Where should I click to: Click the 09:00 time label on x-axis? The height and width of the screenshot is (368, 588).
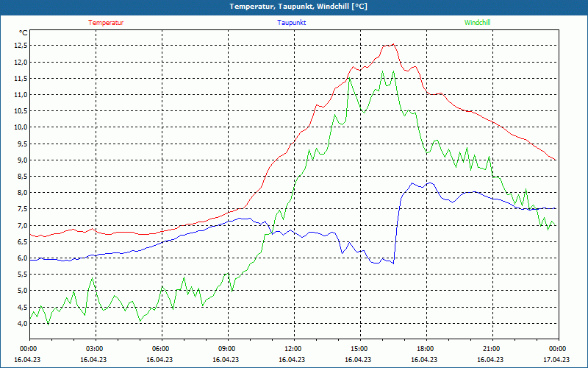228,349
